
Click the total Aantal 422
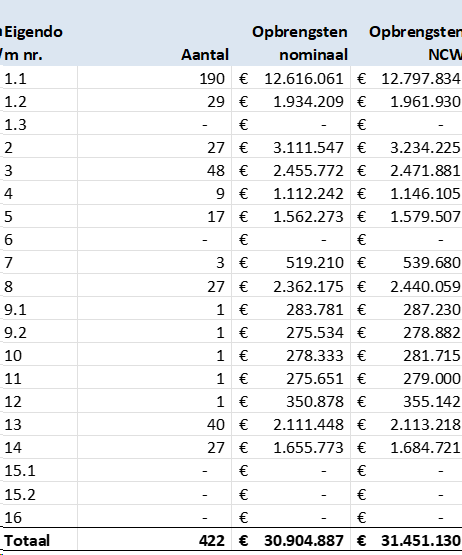pos(212,541)
